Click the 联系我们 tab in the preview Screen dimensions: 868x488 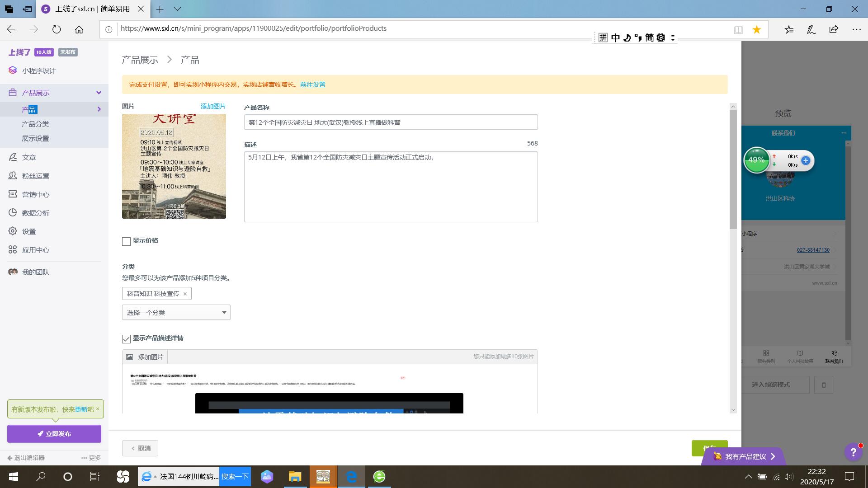point(834,357)
